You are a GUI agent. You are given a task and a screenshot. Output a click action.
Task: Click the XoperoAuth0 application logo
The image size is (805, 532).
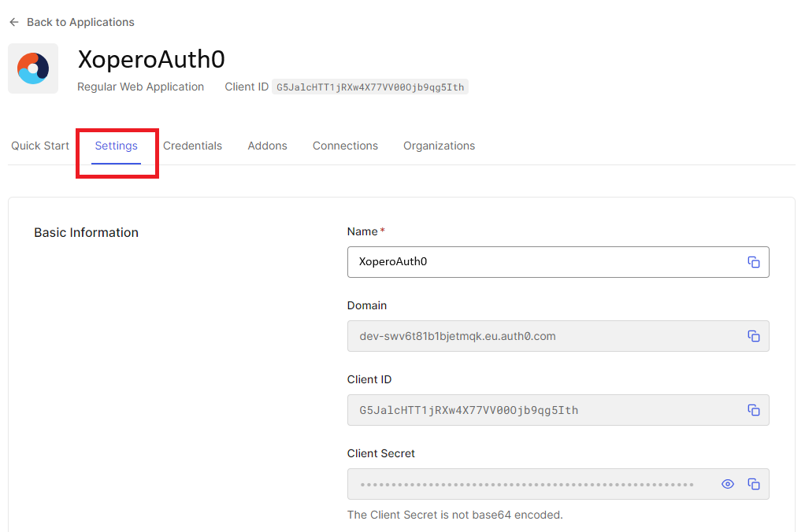click(x=33, y=68)
